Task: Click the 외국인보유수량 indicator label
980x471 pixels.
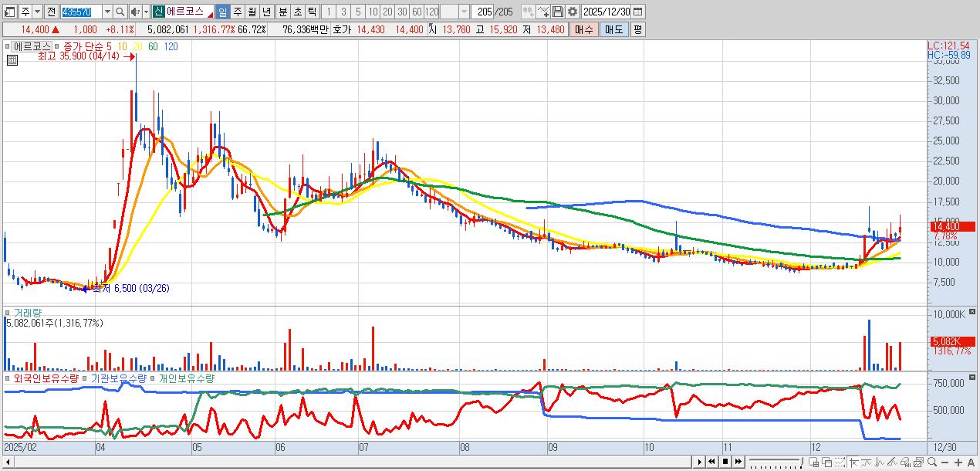Action: click(x=46, y=378)
